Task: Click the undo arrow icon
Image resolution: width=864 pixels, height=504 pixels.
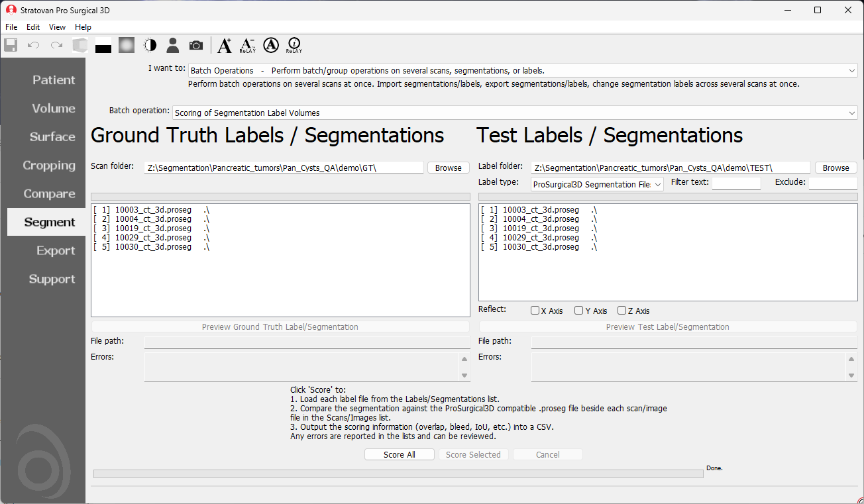Action: (33, 45)
